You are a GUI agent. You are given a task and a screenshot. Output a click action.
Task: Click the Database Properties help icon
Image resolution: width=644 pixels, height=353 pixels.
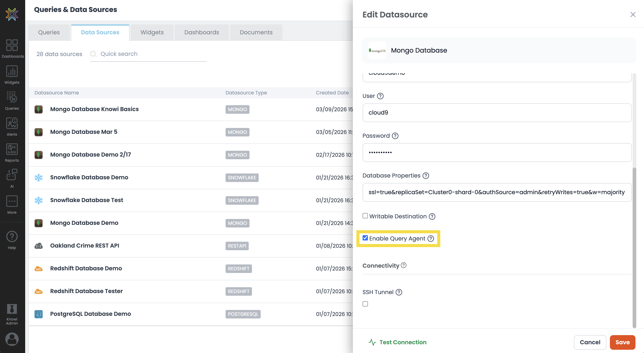tap(426, 176)
